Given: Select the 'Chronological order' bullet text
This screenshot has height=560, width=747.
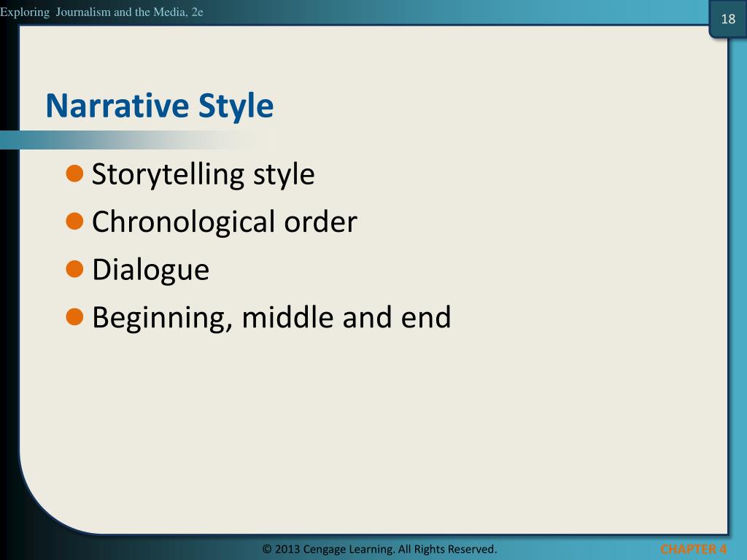Looking at the screenshot, I should click(x=225, y=222).
